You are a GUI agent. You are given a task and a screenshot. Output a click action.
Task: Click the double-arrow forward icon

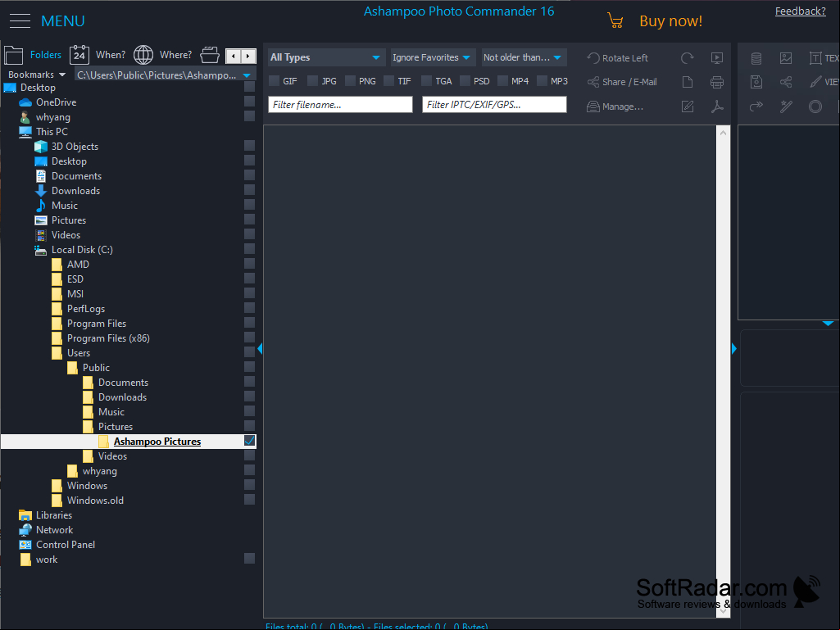pyautogui.click(x=756, y=107)
